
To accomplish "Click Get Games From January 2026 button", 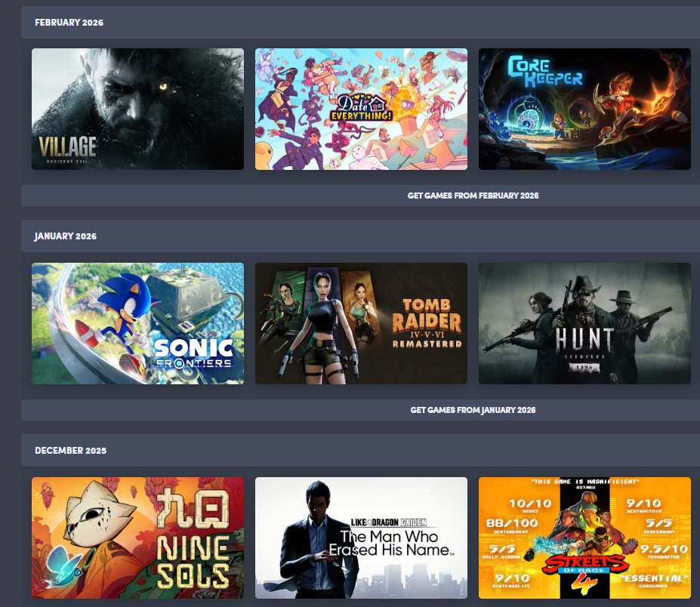I will pyautogui.click(x=473, y=410).
